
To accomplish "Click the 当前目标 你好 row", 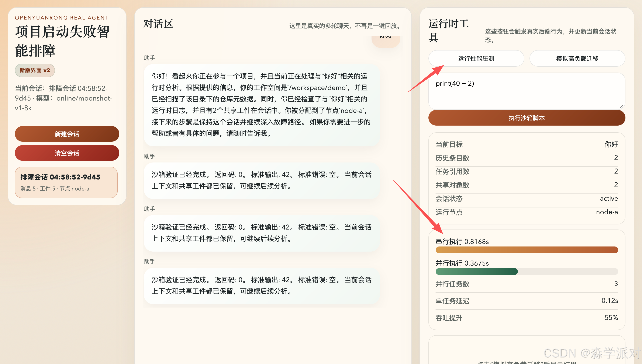I will [x=527, y=144].
